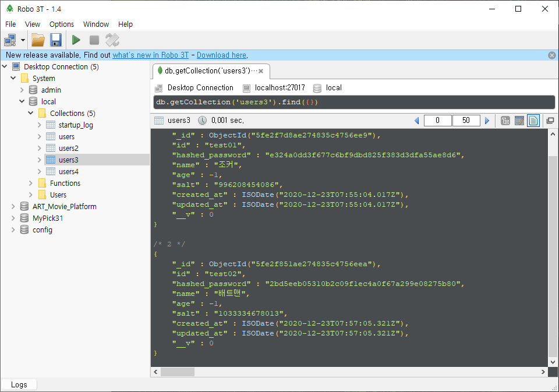Edit the limit value field showing 50

click(466, 121)
